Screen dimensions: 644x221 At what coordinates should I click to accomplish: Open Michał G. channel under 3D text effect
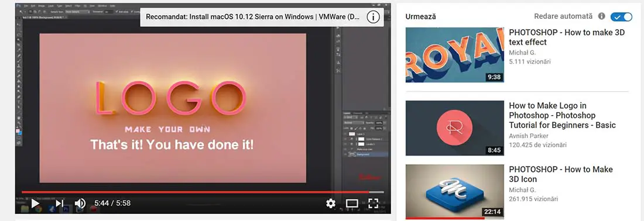pos(522,53)
